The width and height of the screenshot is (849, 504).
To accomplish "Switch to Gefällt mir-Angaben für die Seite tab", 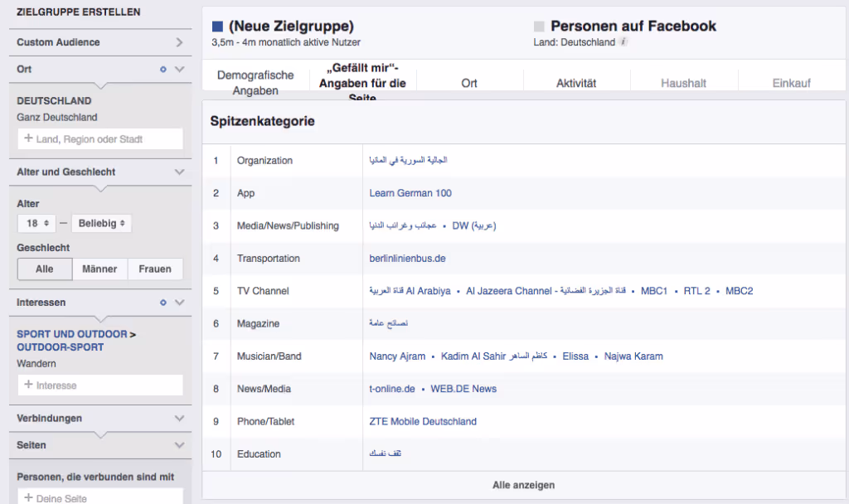I will pyautogui.click(x=362, y=83).
